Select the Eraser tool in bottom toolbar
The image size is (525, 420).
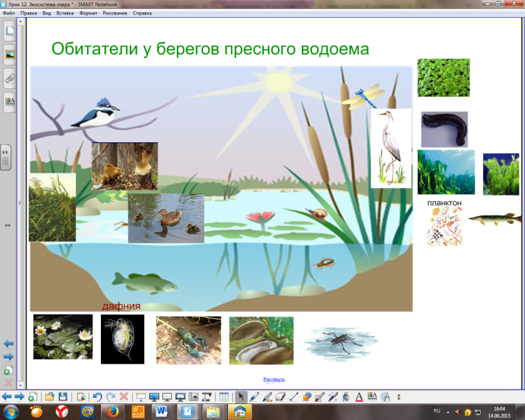(x=280, y=397)
